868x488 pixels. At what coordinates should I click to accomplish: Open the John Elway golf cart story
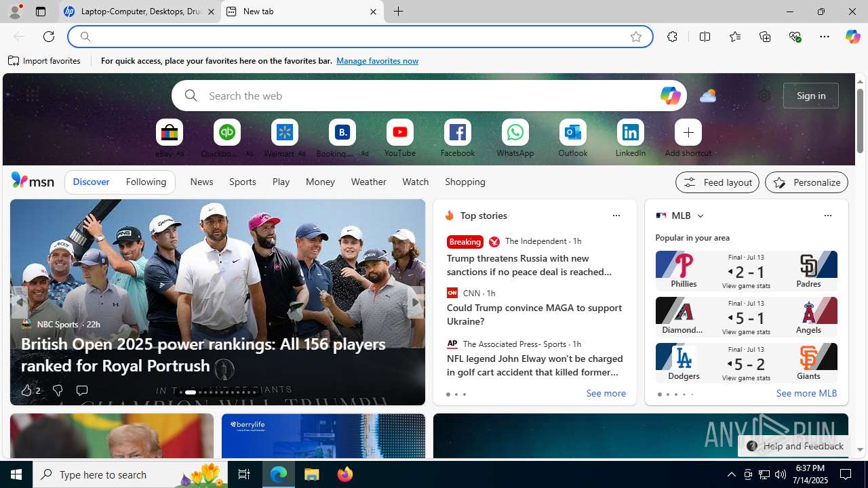click(x=535, y=365)
